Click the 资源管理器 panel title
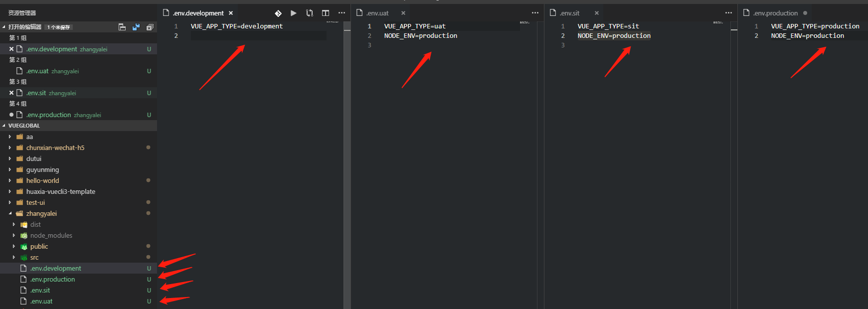The height and width of the screenshot is (309, 868). tap(22, 13)
